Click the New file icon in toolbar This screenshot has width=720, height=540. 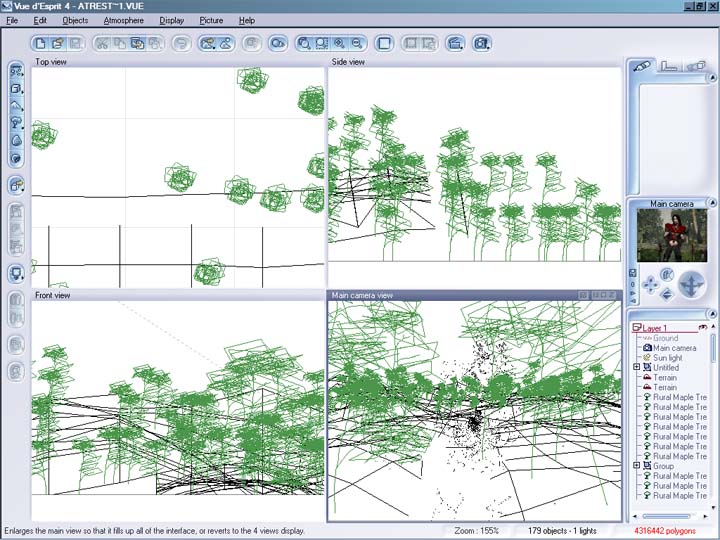click(40, 43)
